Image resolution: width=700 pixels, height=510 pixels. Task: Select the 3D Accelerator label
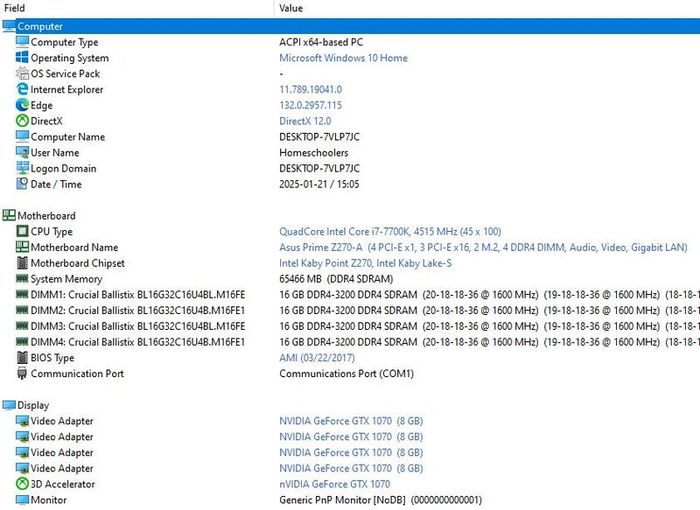[x=62, y=484]
